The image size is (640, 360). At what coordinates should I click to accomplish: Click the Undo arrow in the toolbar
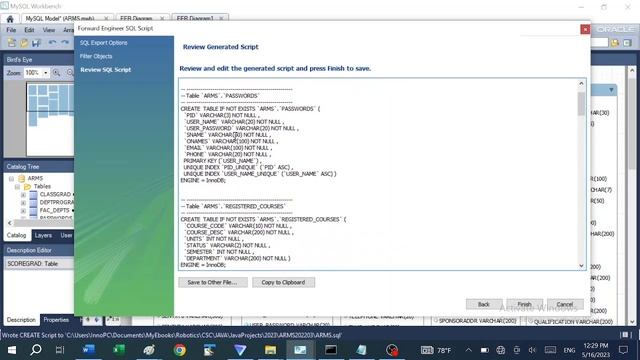[x=52, y=42]
